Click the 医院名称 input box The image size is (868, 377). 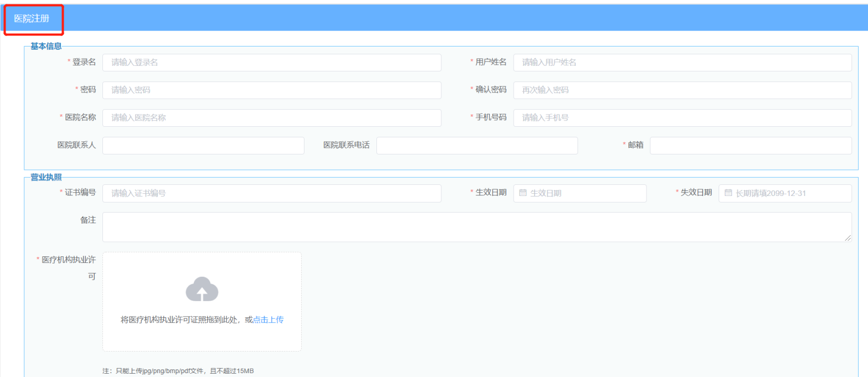[271, 118]
